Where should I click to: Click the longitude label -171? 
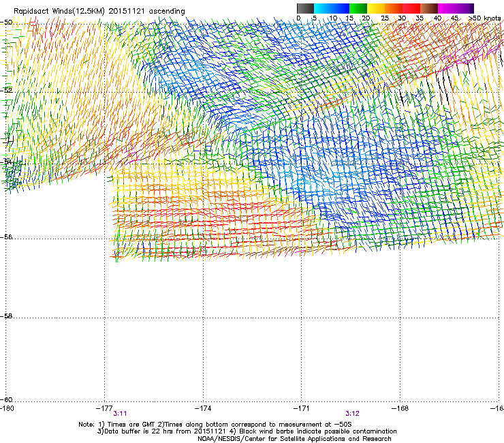[302, 408]
